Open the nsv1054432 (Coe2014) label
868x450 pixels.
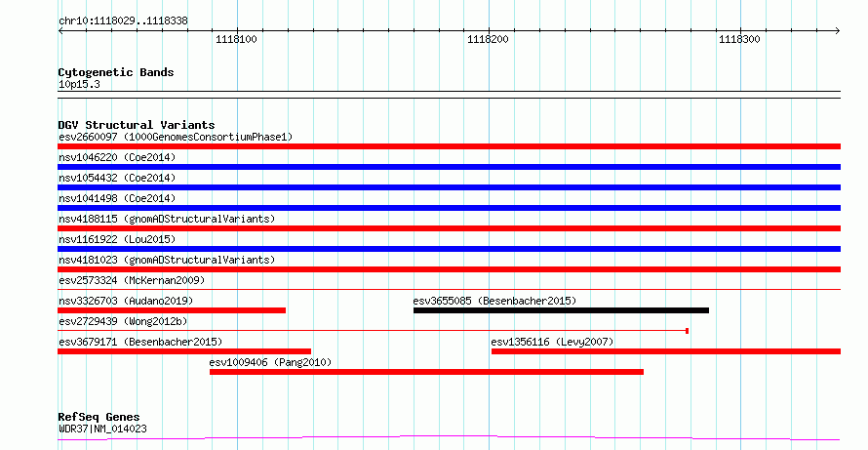117,178
